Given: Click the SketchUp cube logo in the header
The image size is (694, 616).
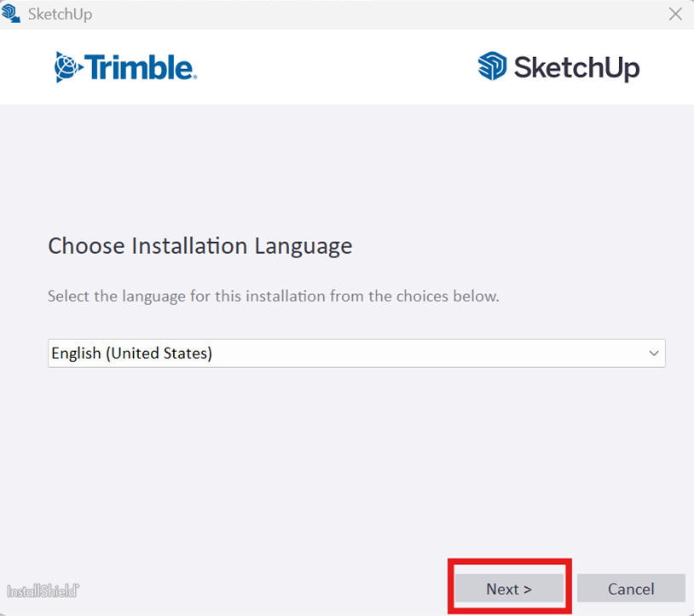Looking at the screenshot, I should click(x=492, y=66).
